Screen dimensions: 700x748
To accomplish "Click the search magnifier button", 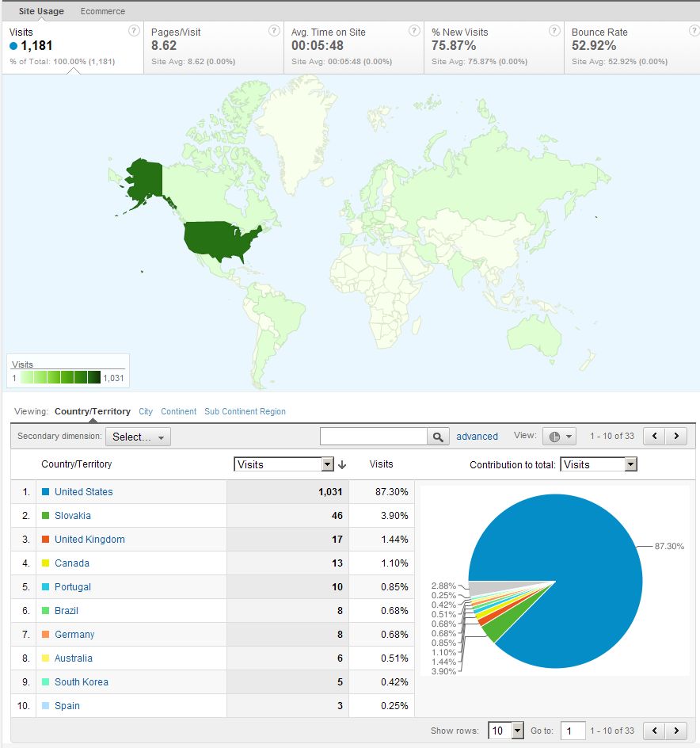I will [x=438, y=437].
